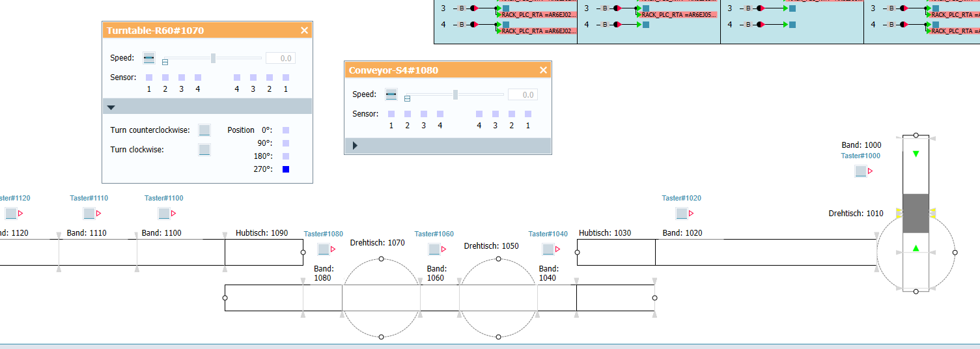Image resolution: width=980 pixels, height=349 pixels.
Task: Select the Band 1020 conveyor segment
Action: (x=766, y=252)
